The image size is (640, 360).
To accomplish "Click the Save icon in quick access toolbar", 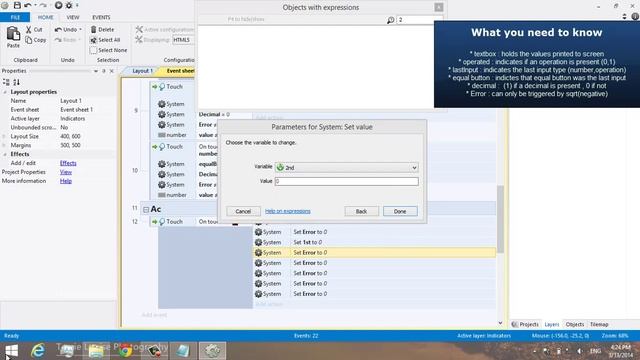I will [17, 5].
